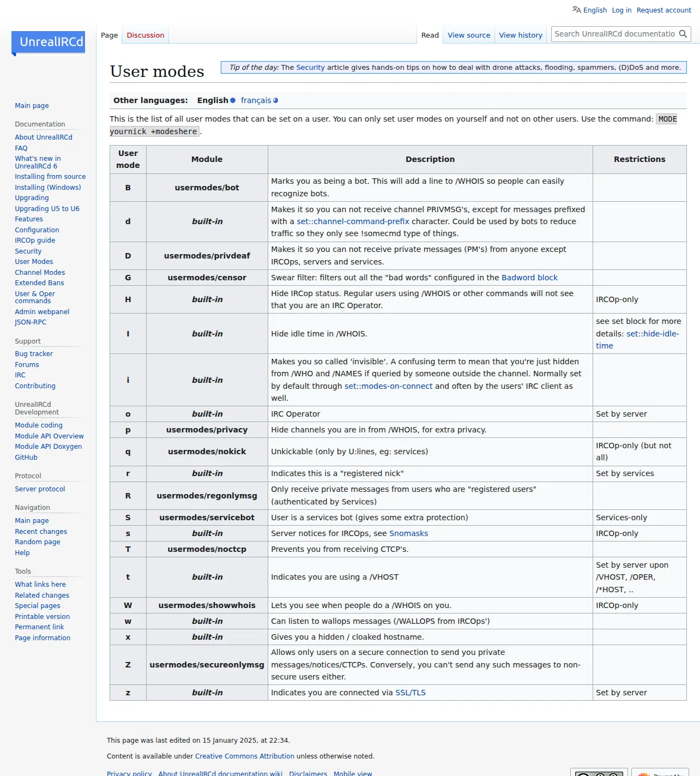Open a Random page
Screen dimensions: 700x776
click(x=38, y=542)
